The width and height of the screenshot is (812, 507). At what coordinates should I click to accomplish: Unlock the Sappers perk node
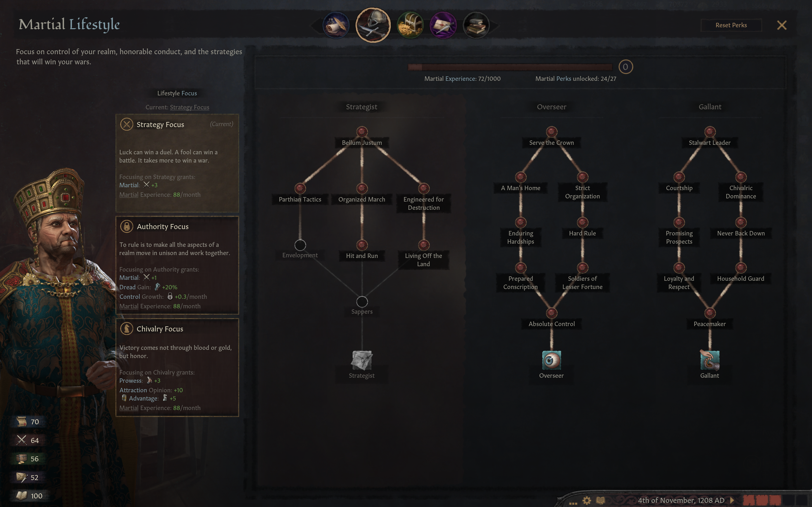click(x=362, y=301)
